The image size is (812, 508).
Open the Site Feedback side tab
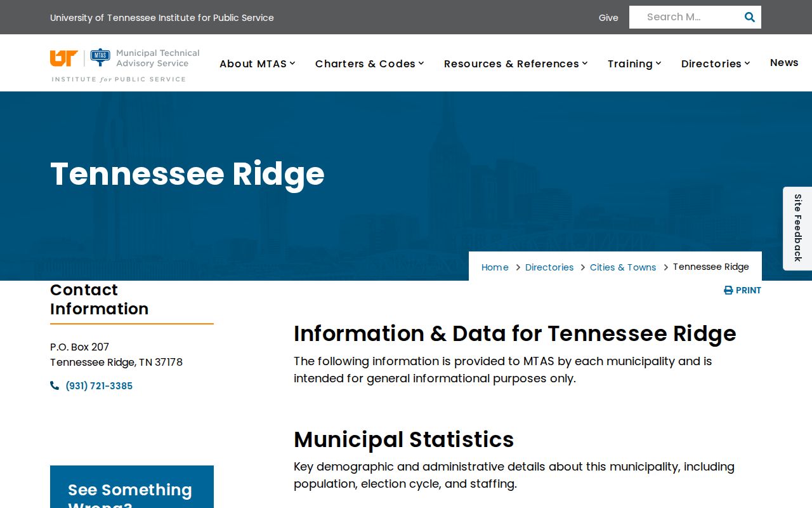click(x=797, y=228)
